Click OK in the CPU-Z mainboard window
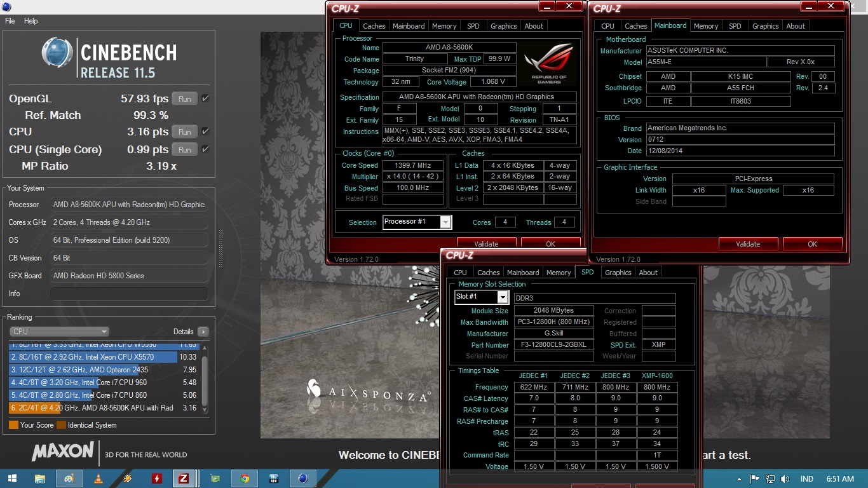 (x=812, y=244)
